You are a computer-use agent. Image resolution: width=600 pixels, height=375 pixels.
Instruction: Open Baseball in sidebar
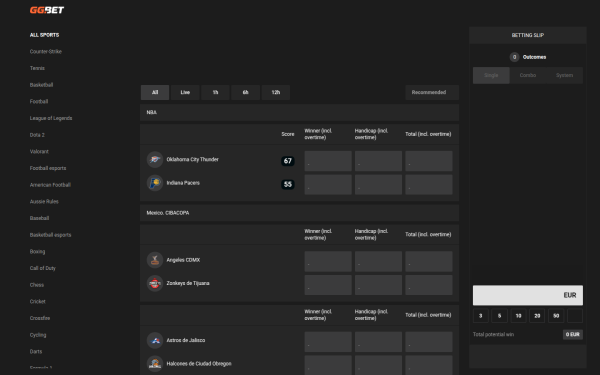point(39,218)
